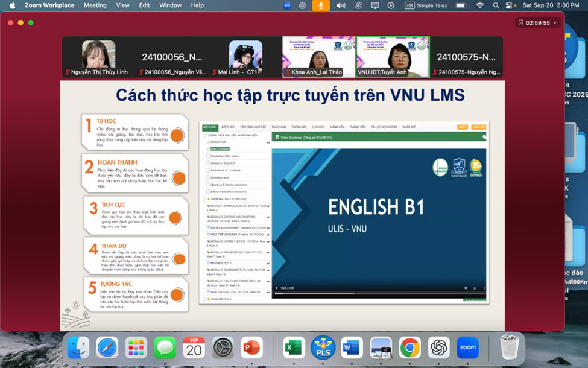The height and width of the screenshot is (368, 588).
Task: Open Launchpad from the Dock
Action: 136,347
